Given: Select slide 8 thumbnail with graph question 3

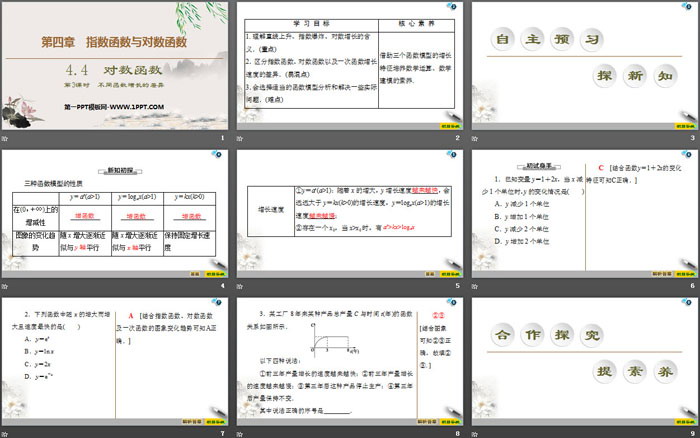Looking at the screenshot, I should pos(350,361).
